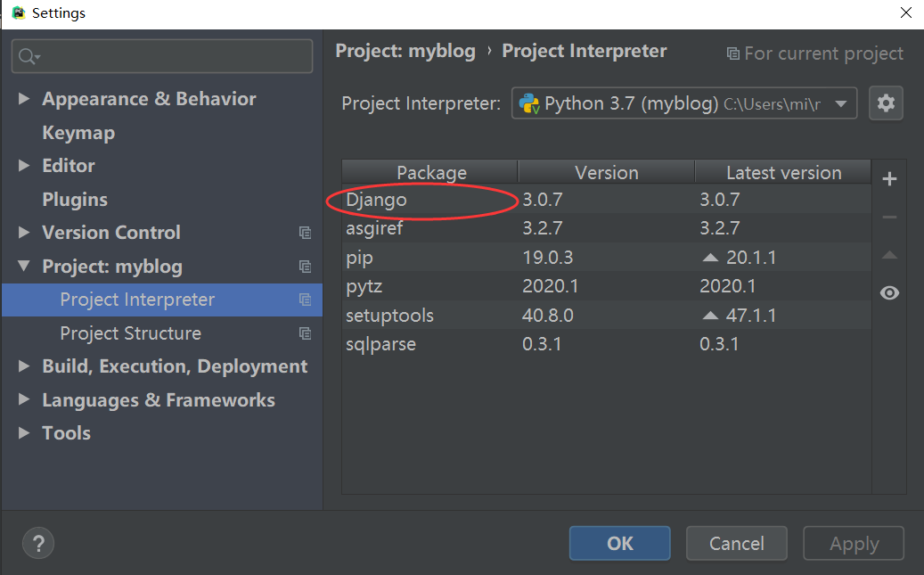Viewport: 924px width, 575px height.
Task: Collapse the Project: myblog section
Action: 24,267
